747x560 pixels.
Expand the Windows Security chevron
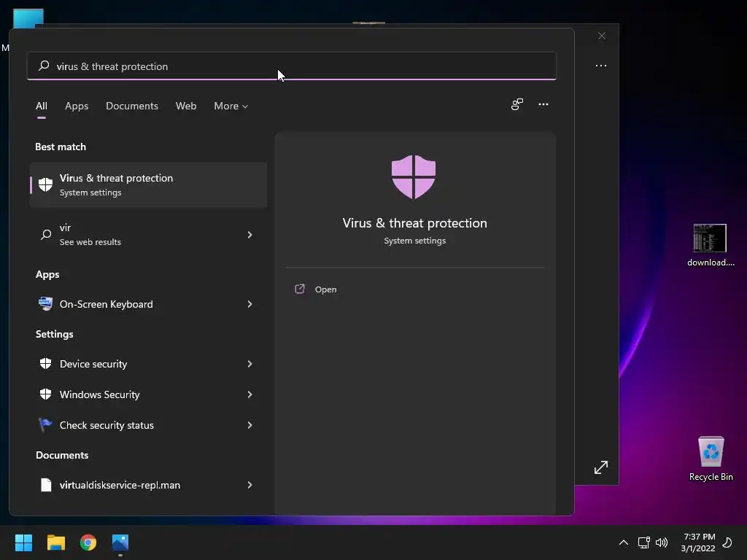click(249, 394)
